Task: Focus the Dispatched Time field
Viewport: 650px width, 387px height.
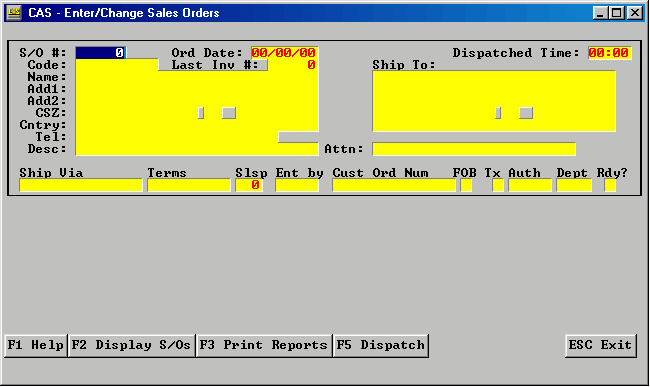Action: 609,53
